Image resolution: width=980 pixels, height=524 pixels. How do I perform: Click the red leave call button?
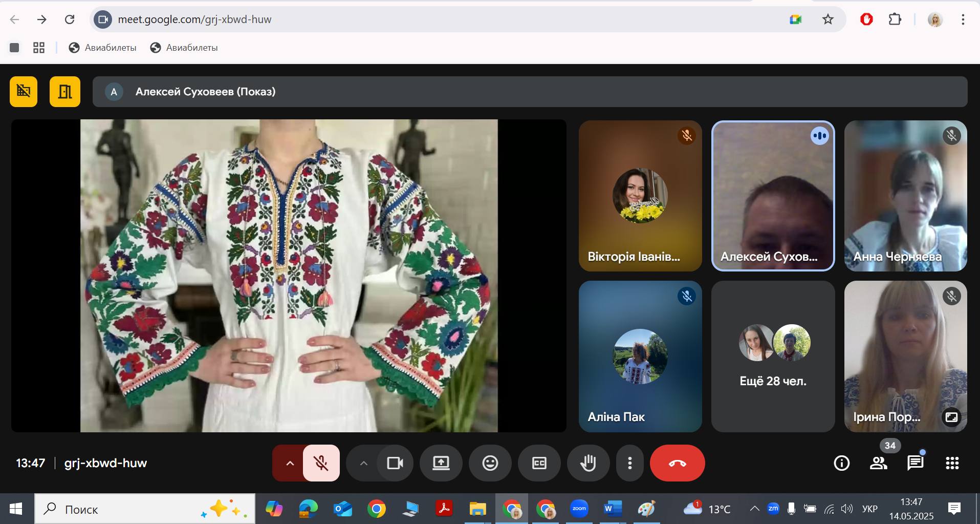677,463
